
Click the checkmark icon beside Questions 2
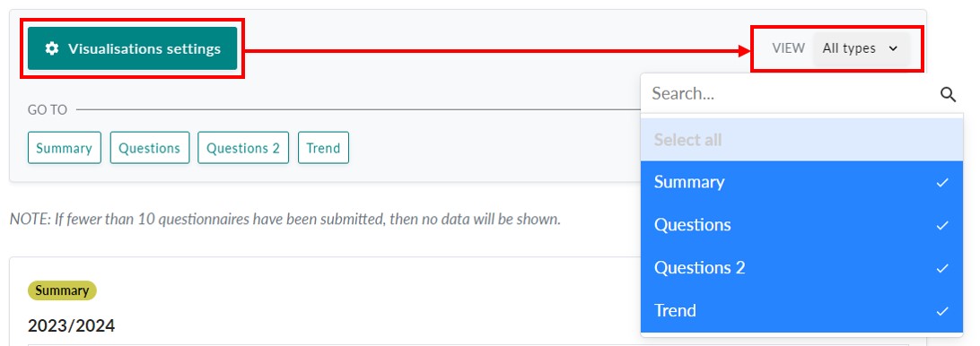click(x=942, y=269)
